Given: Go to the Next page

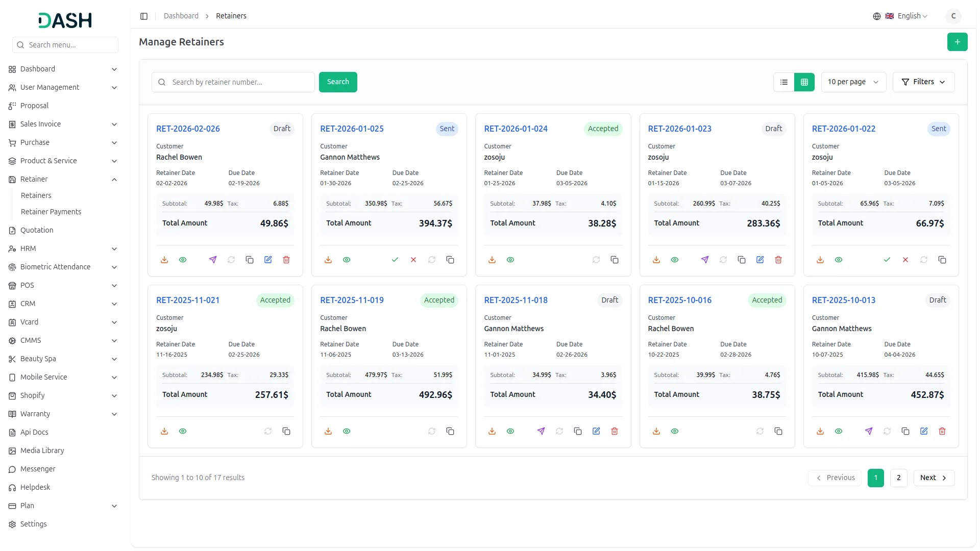Looking at the screenshot, I should coord(934,478).
